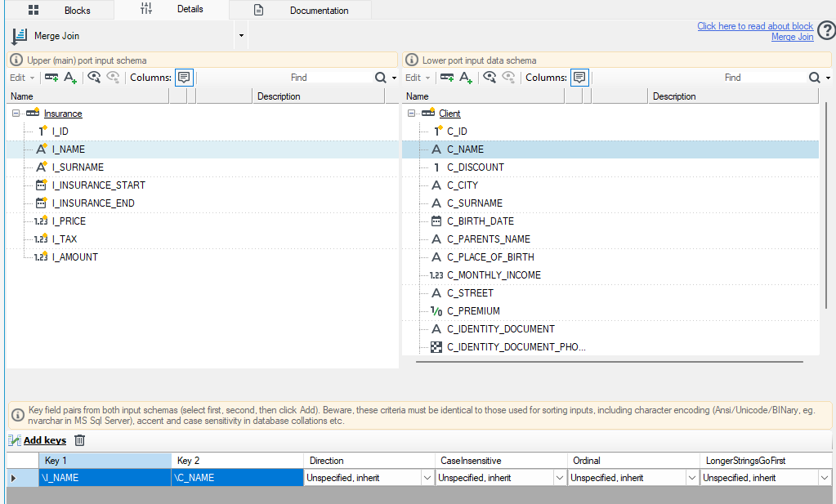Click the C_IDENTITY_DOCUMENT_PHO binary field icon
Screen dimensions: 836x504
(x=436, y=347)
